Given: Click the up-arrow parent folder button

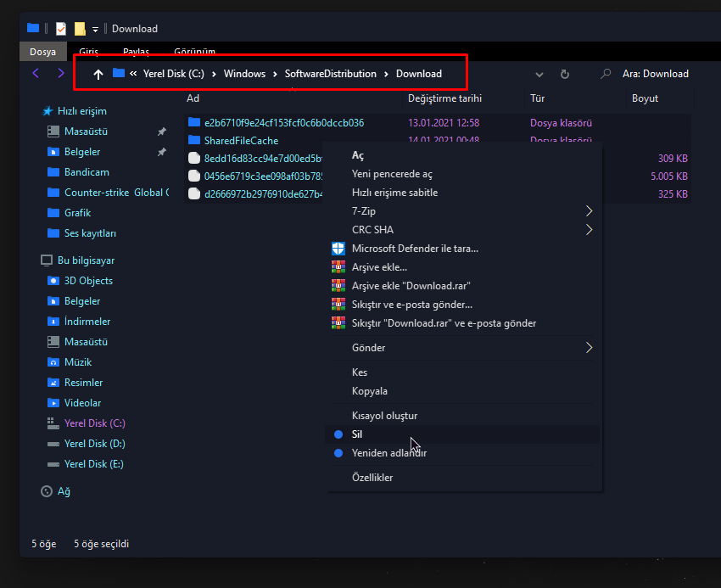Looking at the screenshot, I should tap(98, 74).
